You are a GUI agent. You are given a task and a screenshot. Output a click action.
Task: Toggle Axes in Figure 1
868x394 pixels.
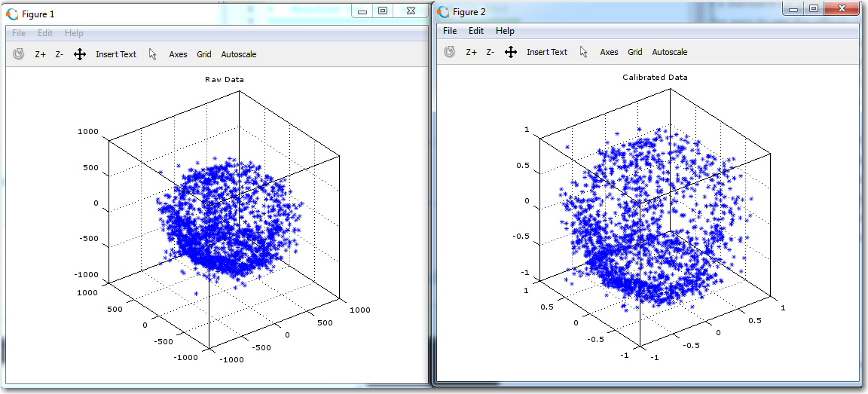[179, 54]
